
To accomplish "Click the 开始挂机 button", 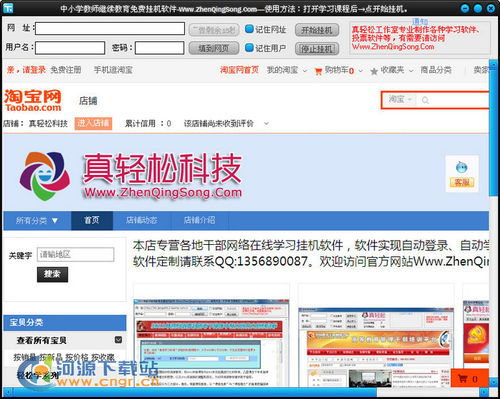I will click(x=317, y=30).
